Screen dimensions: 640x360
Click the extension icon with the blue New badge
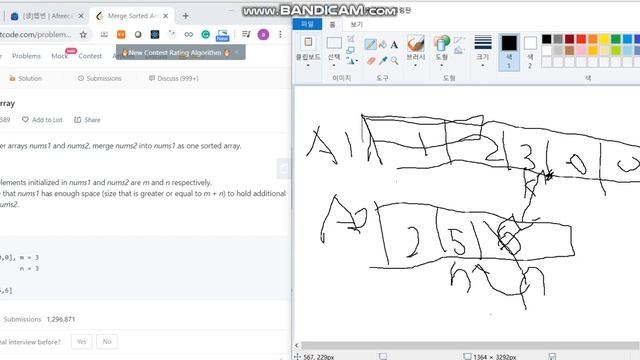[222, 36]
